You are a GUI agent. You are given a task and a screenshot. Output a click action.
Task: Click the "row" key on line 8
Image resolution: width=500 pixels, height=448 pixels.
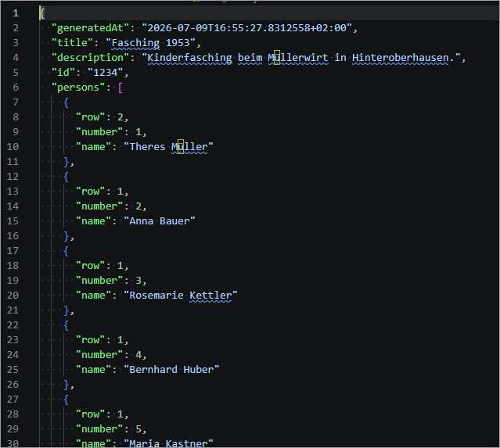90,117
